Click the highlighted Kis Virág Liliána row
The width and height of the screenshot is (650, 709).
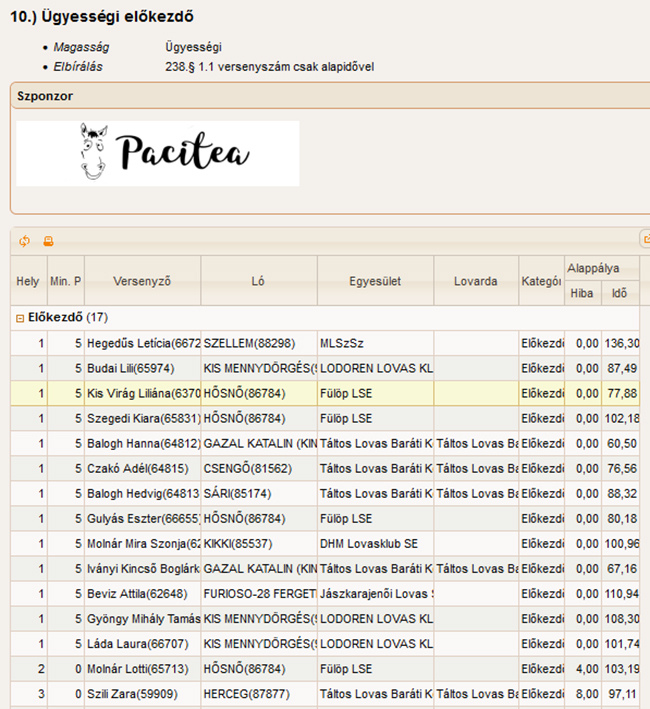(x=143, y=394)
